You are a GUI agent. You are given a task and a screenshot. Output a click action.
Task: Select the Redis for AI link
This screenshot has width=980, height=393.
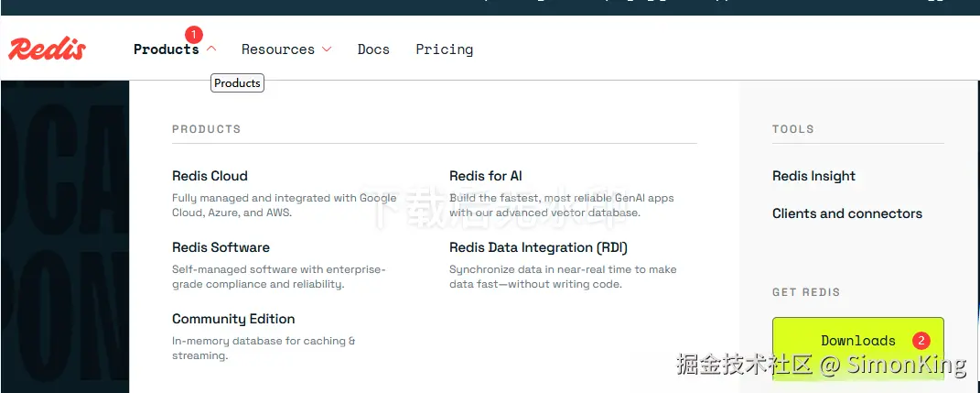(x=486, y=176)
